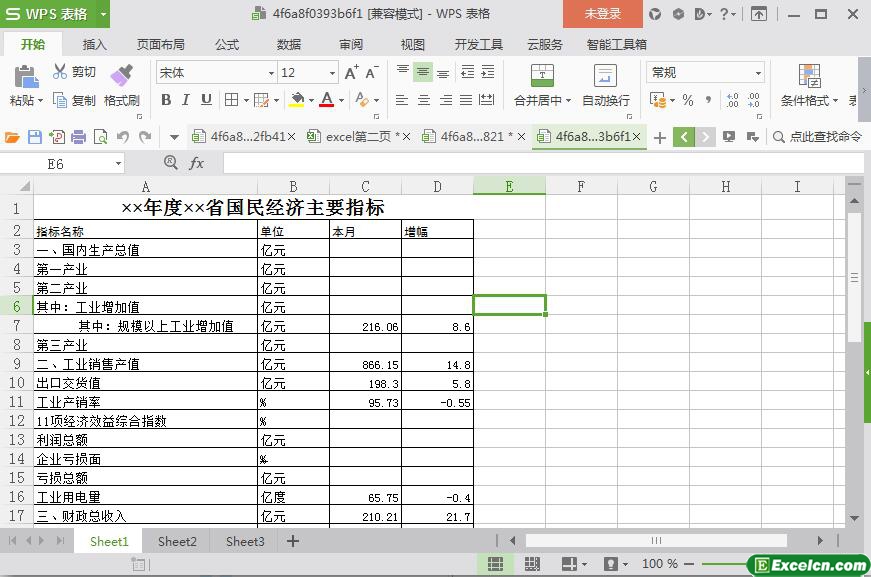
Task: Apply red font color swatch
Action: (327, 100)
